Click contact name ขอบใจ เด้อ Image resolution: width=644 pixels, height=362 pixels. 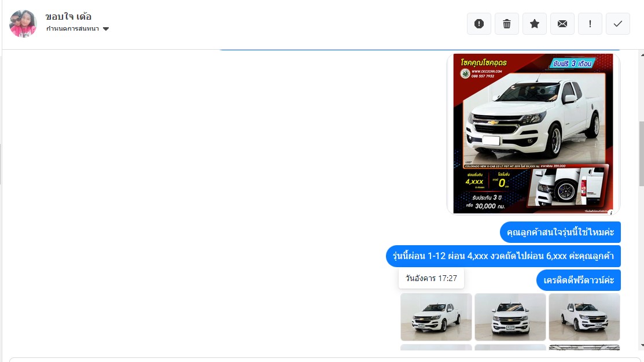(x=69, y=17)
